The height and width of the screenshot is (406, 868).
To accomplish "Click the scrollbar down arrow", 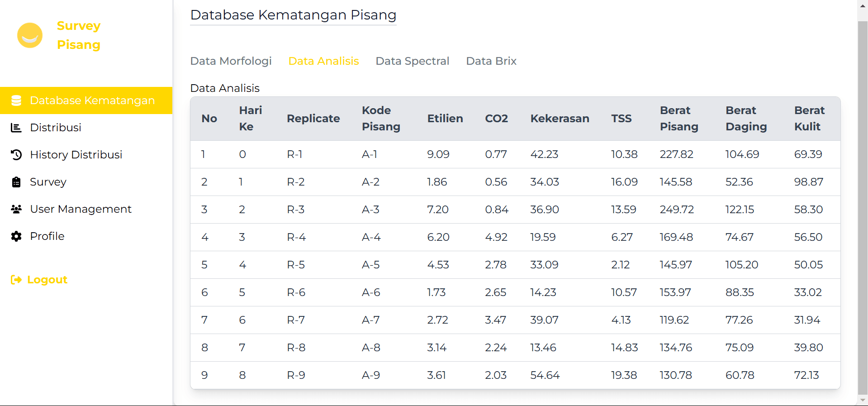I will point(863,401).
